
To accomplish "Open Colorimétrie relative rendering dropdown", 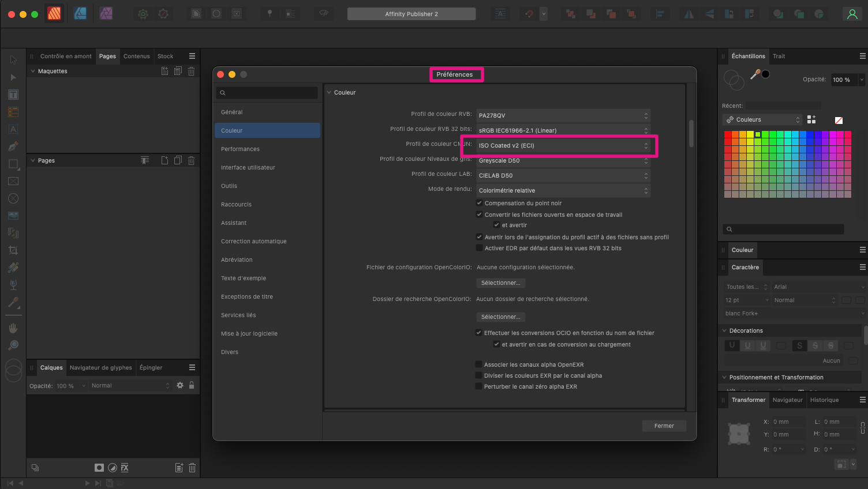I will (563, 190).
